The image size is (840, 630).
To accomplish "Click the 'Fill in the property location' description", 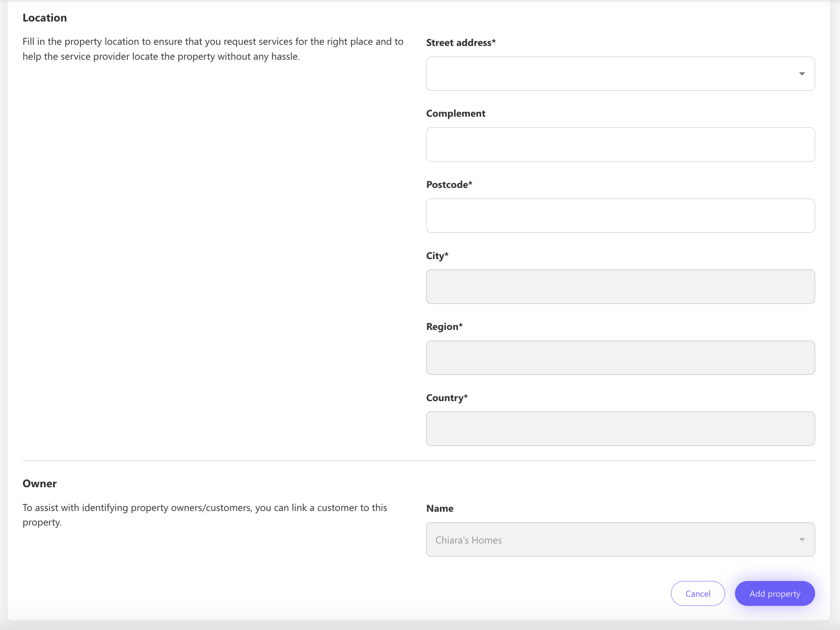I will pyautogui.click(x=213, y=49).
